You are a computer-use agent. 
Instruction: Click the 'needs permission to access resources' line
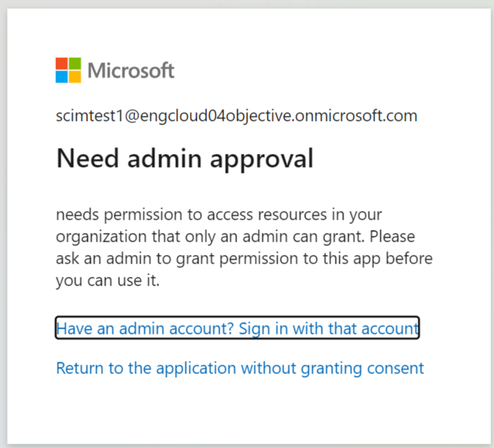[219, 214]
